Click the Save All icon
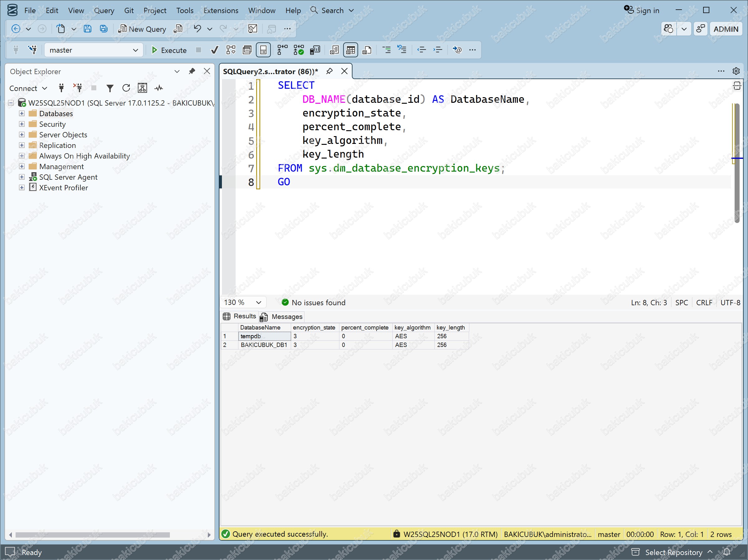The width and height of the screenshot is (748, 560). click(x=103, y=29)
